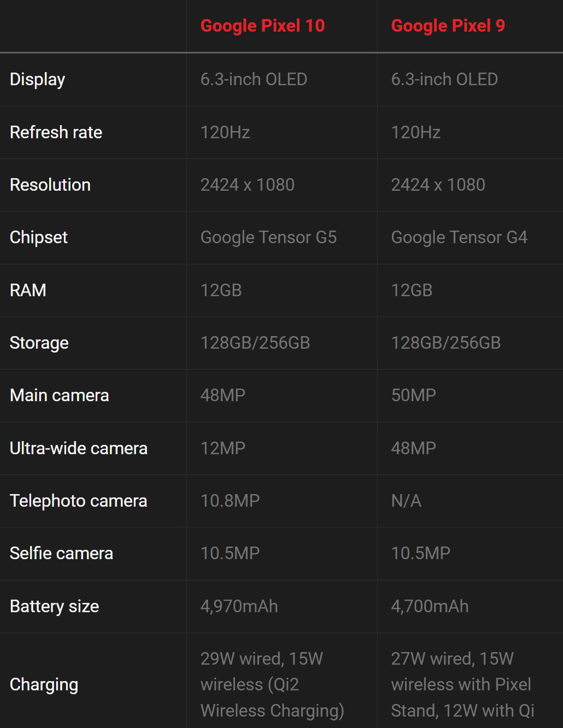Image resolution: width=563 pixels, height=728 pixels.
Task: Select the RAM row label
Action: coord(28,290)
